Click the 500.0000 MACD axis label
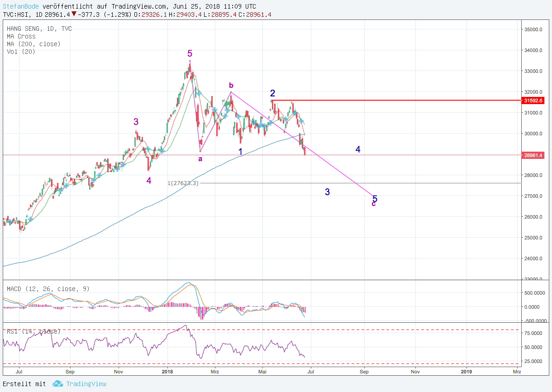 535,292
